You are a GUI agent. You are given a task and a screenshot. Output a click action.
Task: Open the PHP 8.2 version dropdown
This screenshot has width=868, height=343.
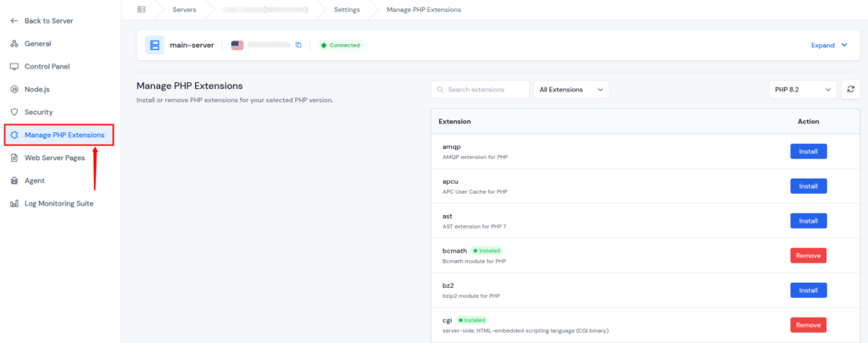coord(802,89)
